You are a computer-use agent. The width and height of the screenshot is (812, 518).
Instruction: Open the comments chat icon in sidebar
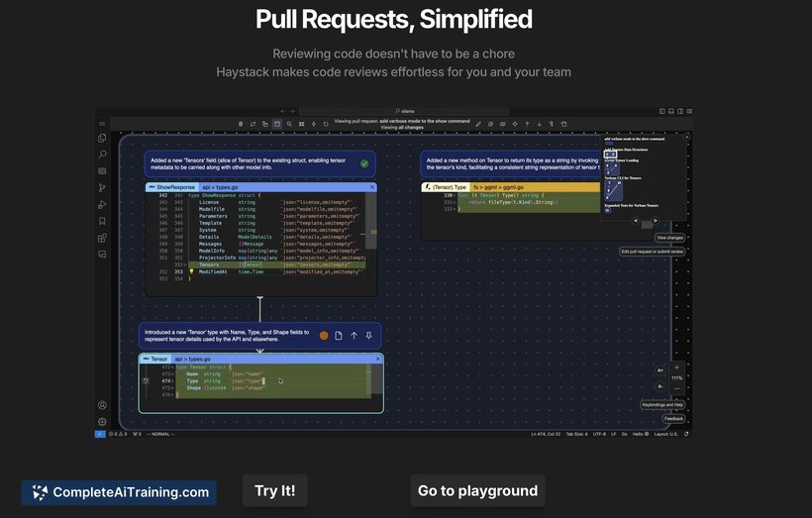point(102,255)
